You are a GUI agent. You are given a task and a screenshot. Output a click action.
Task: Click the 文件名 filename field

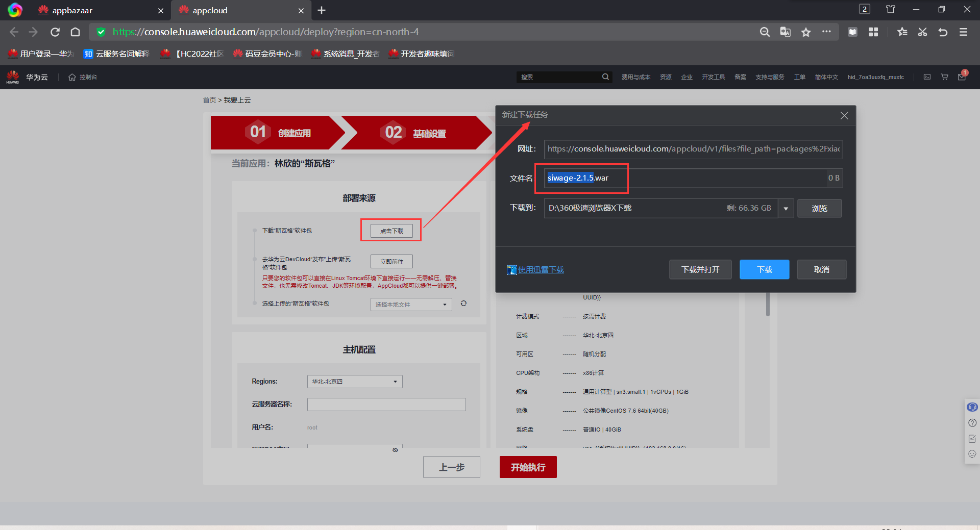(x=693, y=178)
